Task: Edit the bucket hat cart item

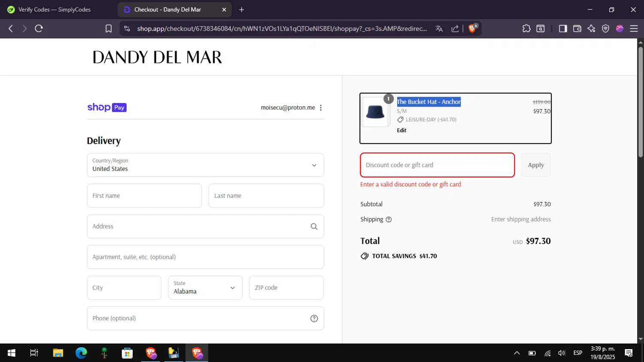Action: pos(401,130)
